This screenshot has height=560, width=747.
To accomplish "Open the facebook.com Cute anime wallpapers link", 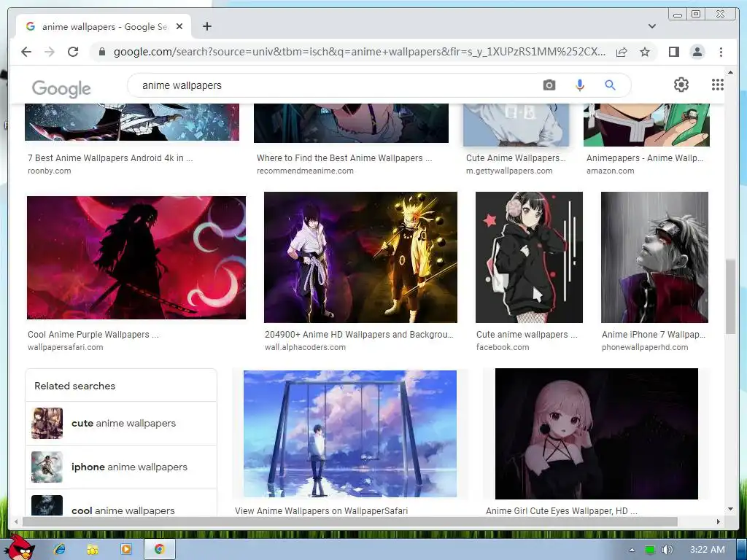I will tap(527, 334).
